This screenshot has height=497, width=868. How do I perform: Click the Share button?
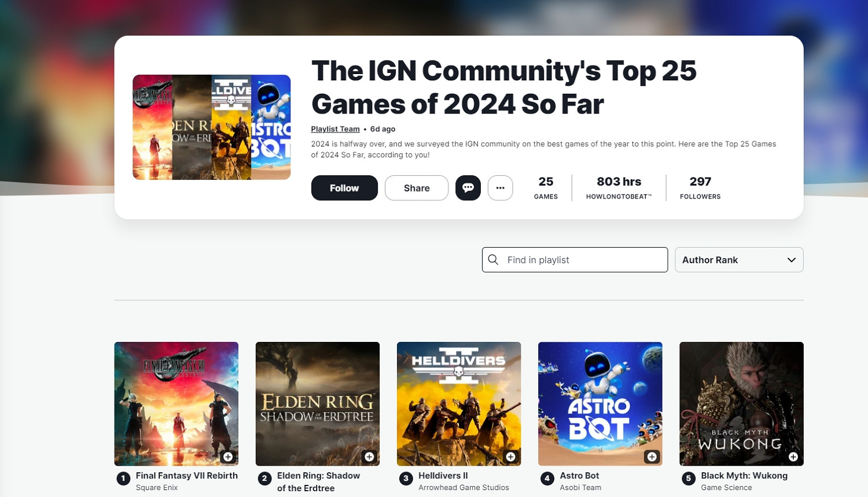coord(416,188)
